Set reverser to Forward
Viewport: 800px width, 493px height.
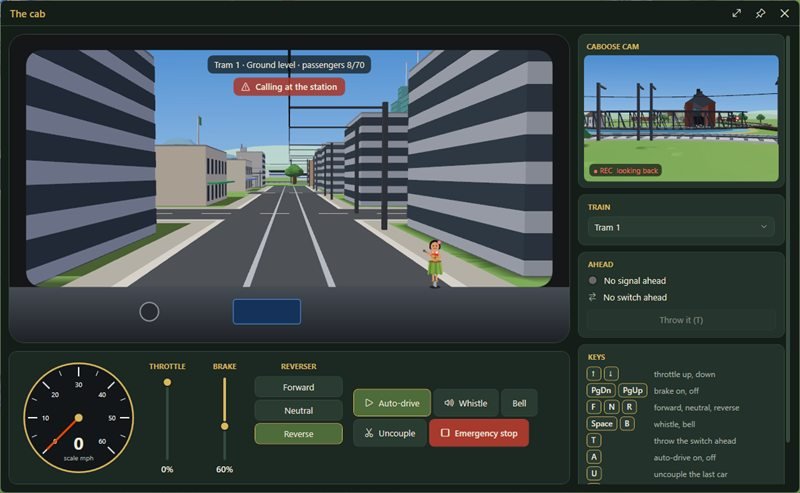click(x=298, y=387)
